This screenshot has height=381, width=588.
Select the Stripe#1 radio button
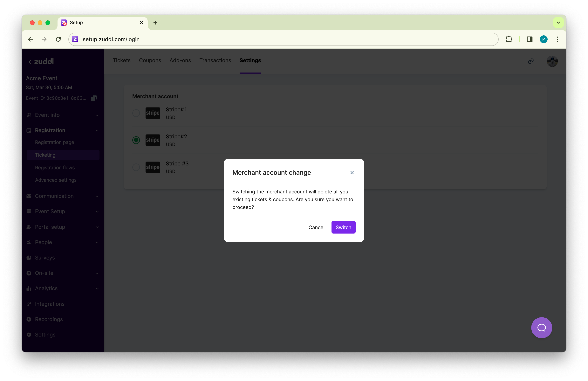pos(136,113)
